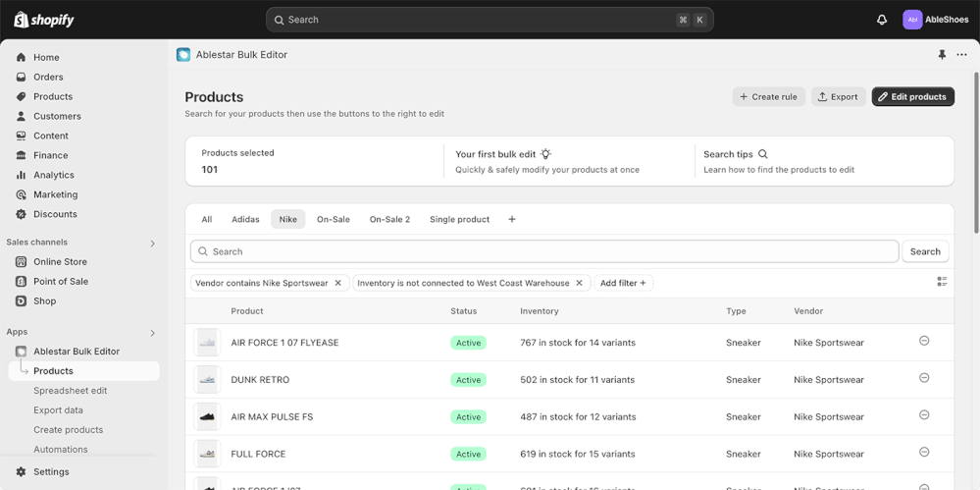Open Spreadsheet edit in the sidebar
The image size is (980, 490).
[x=71, y=391]
